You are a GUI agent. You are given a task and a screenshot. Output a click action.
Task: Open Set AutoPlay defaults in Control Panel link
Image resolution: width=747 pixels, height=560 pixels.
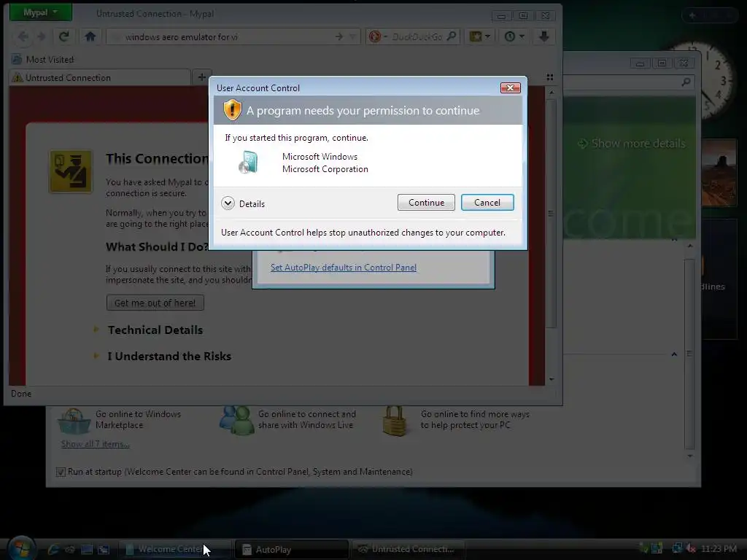[344, 268]
